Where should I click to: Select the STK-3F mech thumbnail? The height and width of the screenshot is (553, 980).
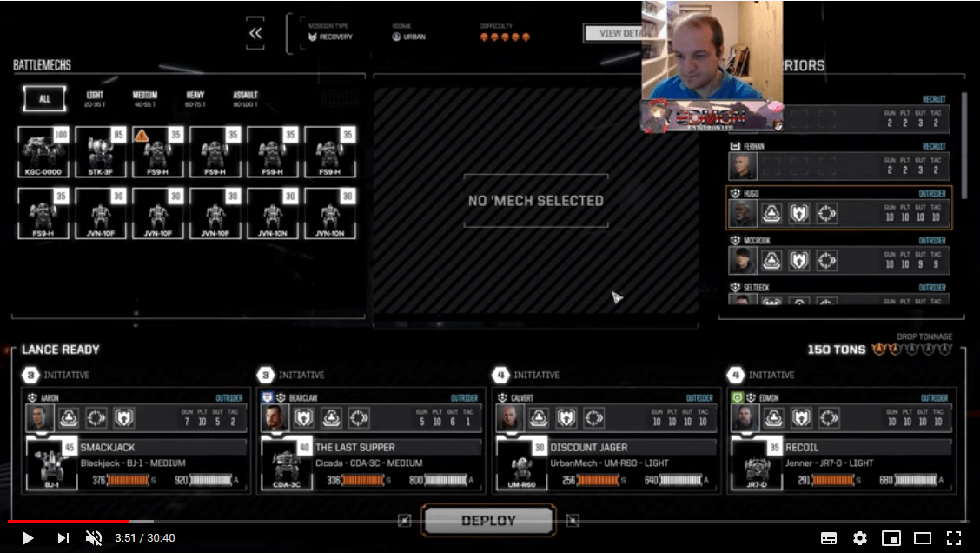point(101,152)
